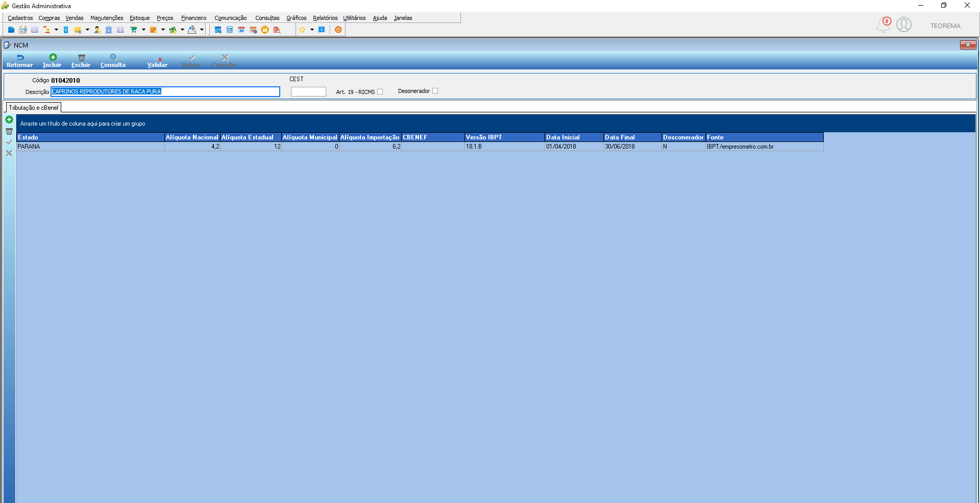Open the Cadastros menu
Viewport: 980px width, 503px height.
[20, 18]
